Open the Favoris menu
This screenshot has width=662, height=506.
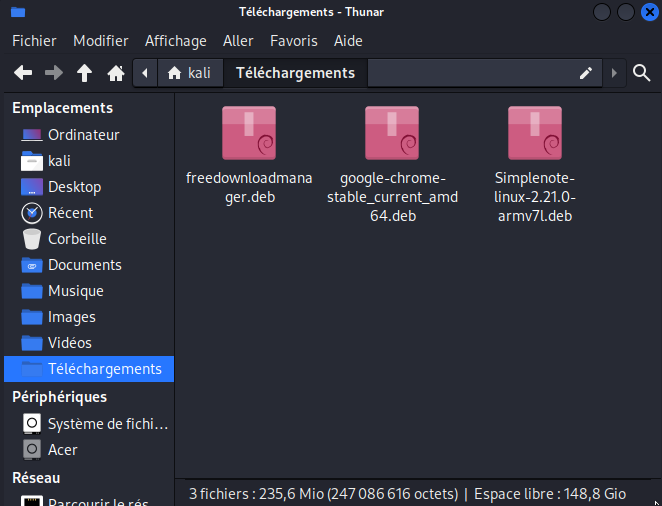tap(293, 41)
